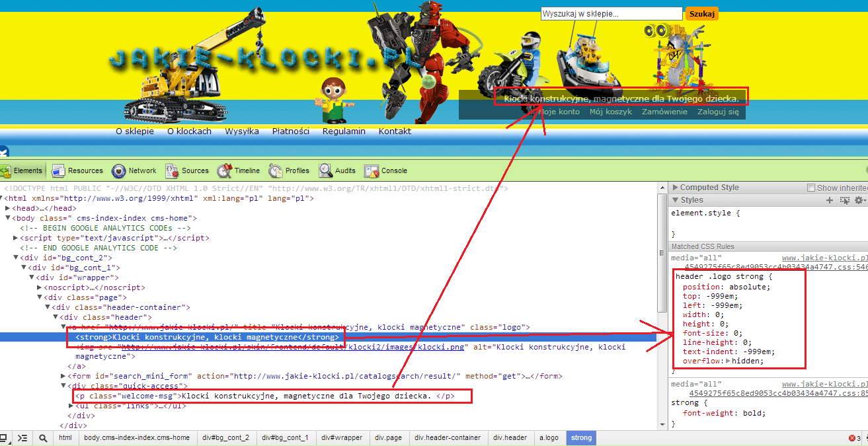Open the Wysyłka menu link
Screen dimensions: 868x446
pos(242,131)
